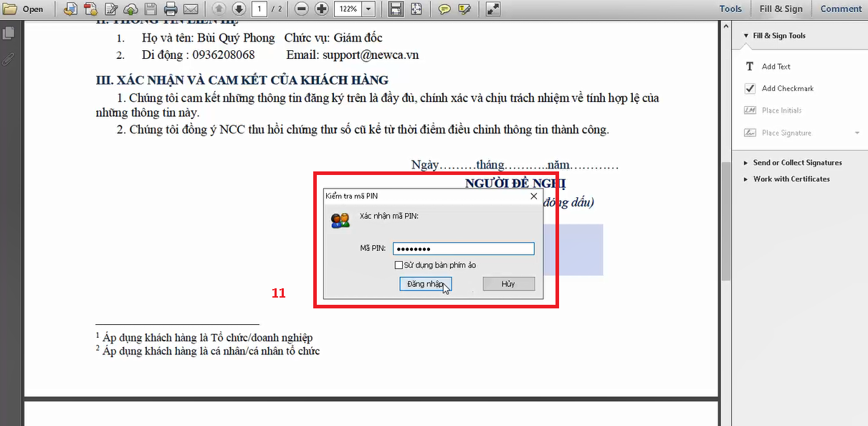Viewport: 868px width, 426px height.
Task: Collapse Fill & Sign Tools section
Action: (746, 36)
